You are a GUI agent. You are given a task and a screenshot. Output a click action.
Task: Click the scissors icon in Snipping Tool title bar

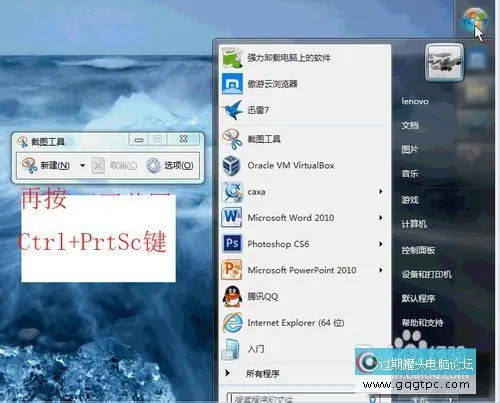point(23,142)
